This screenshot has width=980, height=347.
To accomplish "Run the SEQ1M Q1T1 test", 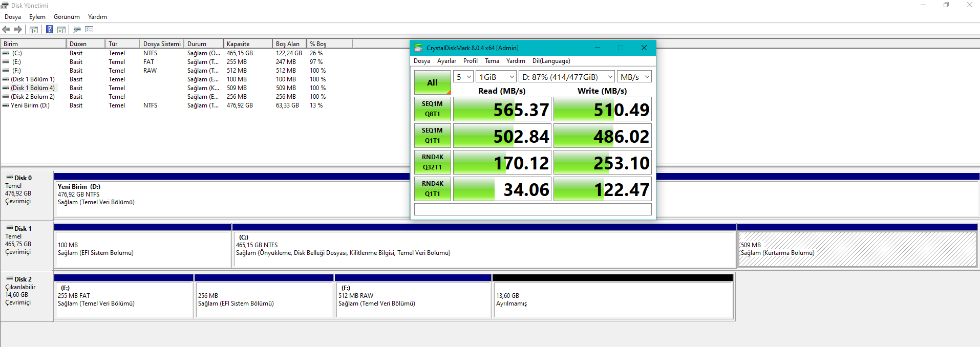I will click(432, 136).
